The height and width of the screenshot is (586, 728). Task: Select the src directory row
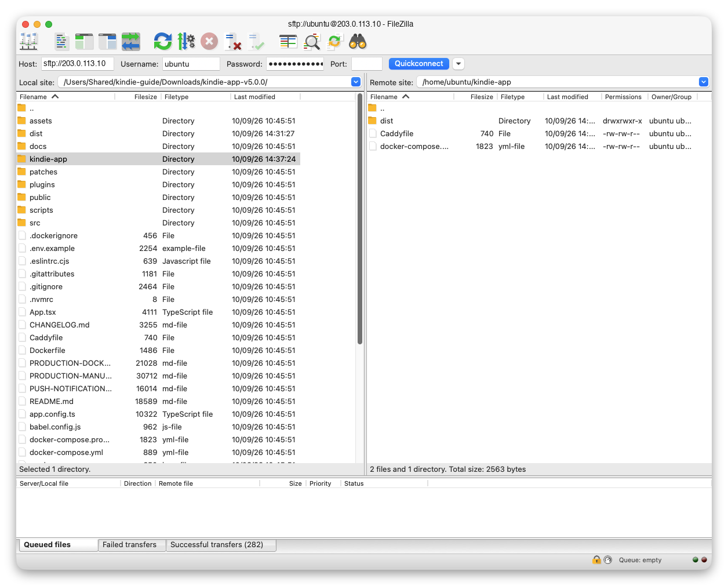pyautogui.click(x=158, y=223)
